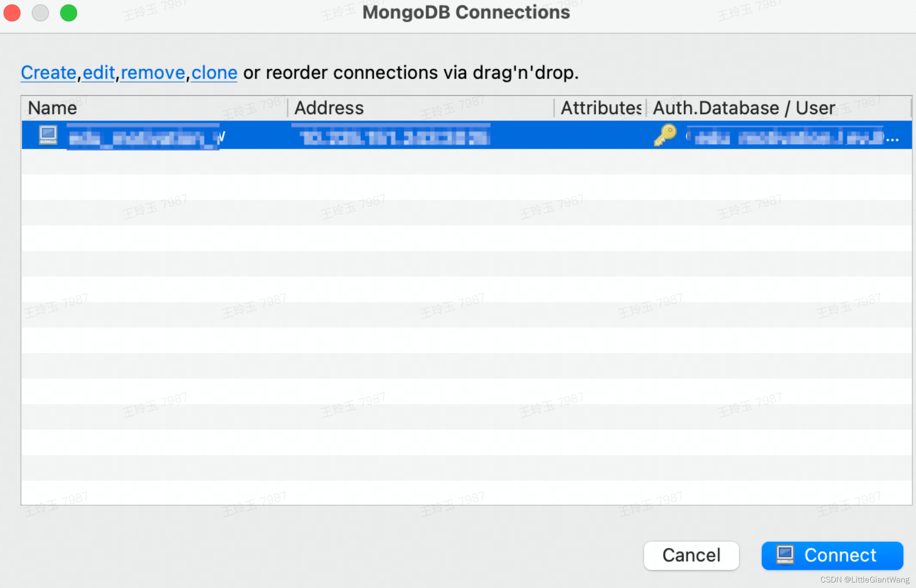Screen dimensions: 916x588
Task: Click the green maximize traffic light button
Action: [68, 12]
